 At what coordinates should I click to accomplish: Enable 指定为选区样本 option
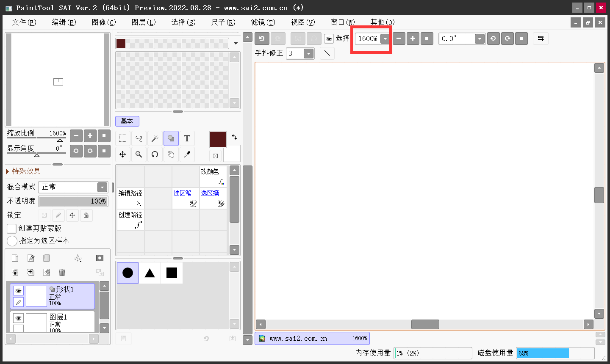[x=12, y=241]
